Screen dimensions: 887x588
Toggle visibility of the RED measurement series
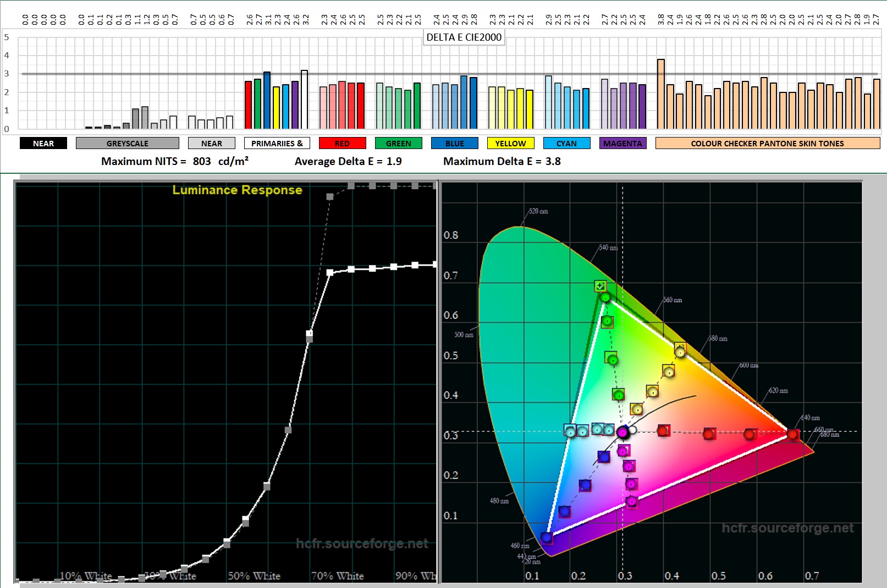[342, 143]
